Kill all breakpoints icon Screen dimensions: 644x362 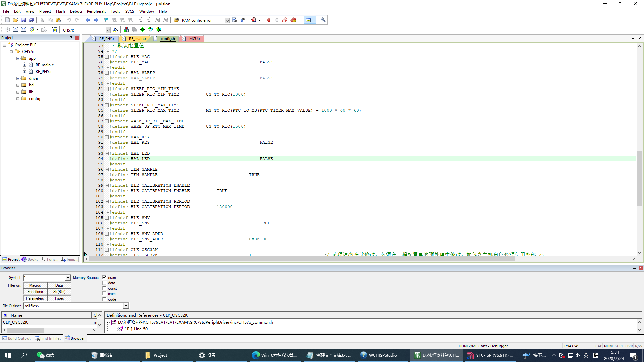coord(293,20)
